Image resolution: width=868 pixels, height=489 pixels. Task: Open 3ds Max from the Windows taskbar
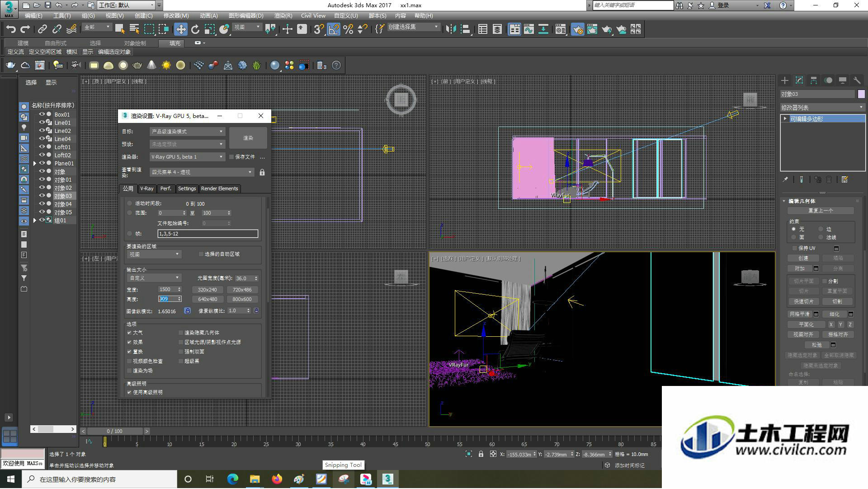click(388, 480)
